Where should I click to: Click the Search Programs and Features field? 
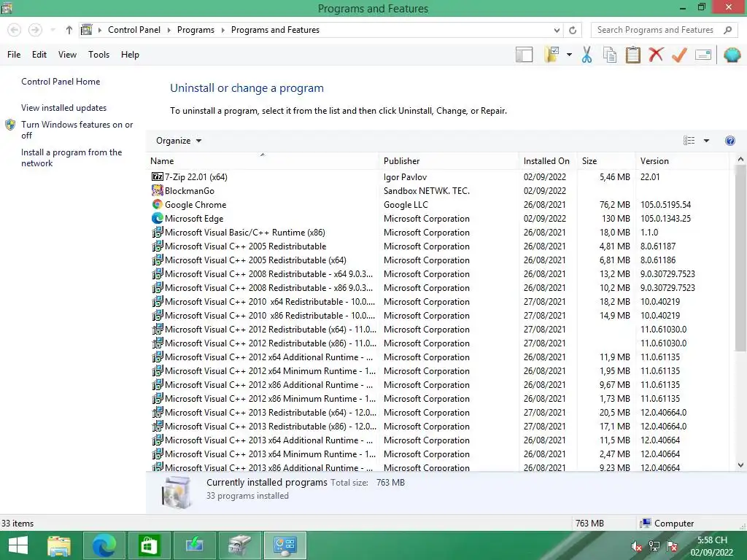pos(664,30)
